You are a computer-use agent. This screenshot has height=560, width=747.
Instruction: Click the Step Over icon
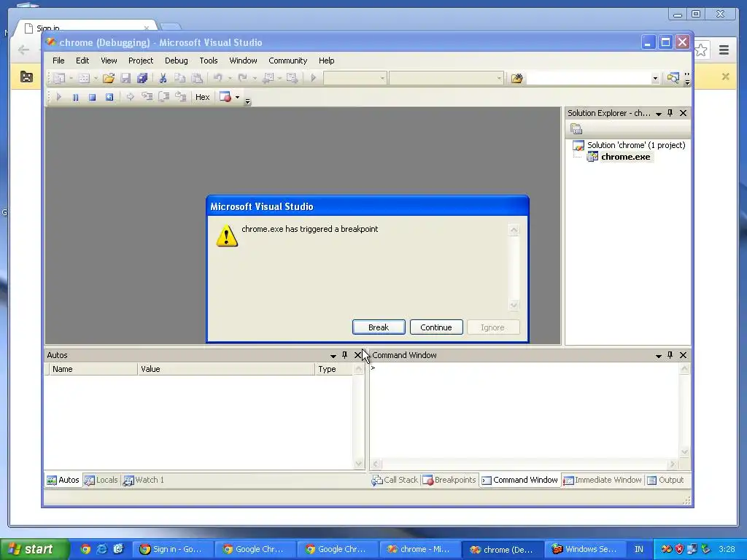[164, 97]
